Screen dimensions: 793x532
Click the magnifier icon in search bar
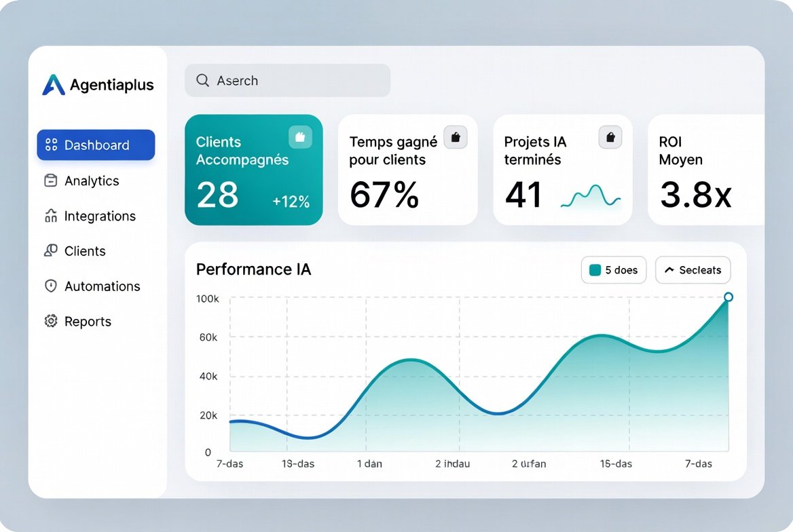coord(203,80)
